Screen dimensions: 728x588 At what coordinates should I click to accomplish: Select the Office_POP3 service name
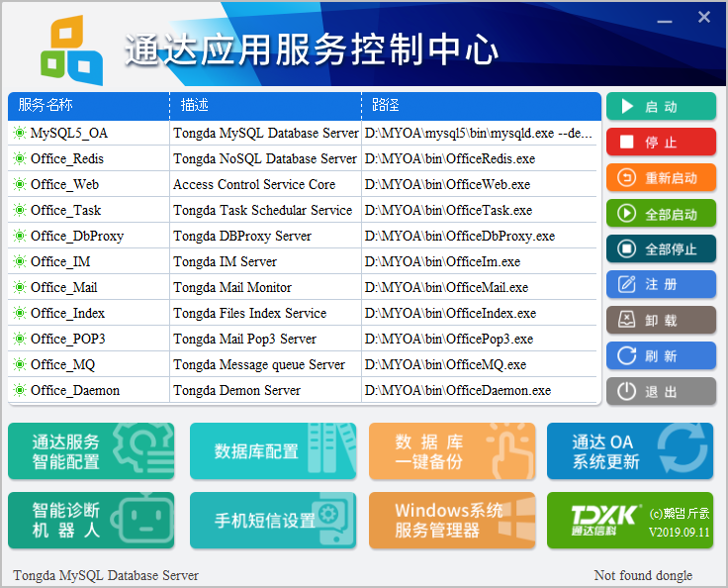(68, 339)
